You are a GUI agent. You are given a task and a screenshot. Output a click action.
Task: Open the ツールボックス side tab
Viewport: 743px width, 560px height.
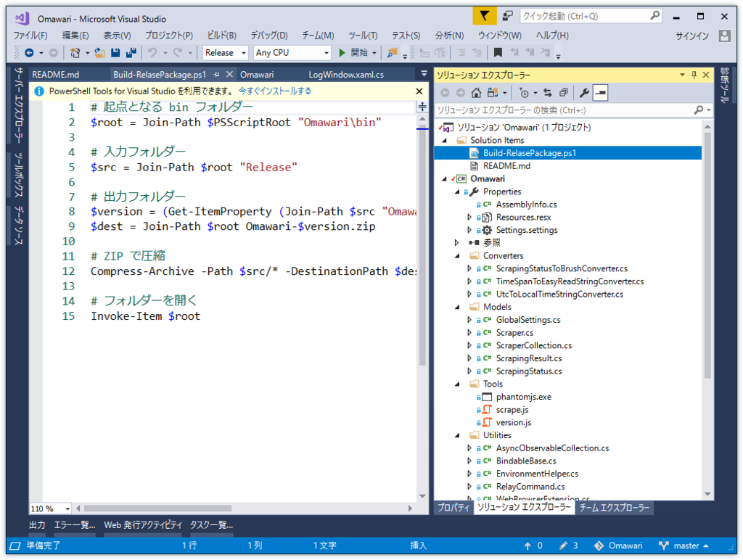pyautogui.click(x=18, y=174)
